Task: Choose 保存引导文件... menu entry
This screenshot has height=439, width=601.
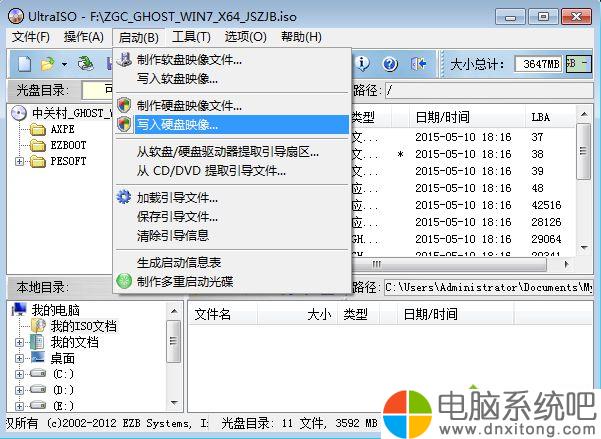Action: tap(233, 217)
